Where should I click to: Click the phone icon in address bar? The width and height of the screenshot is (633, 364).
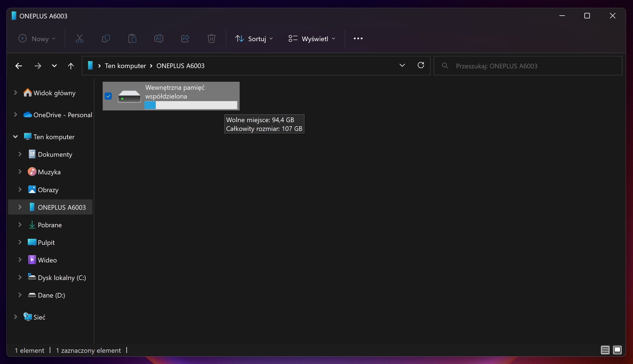pos(90,66)
